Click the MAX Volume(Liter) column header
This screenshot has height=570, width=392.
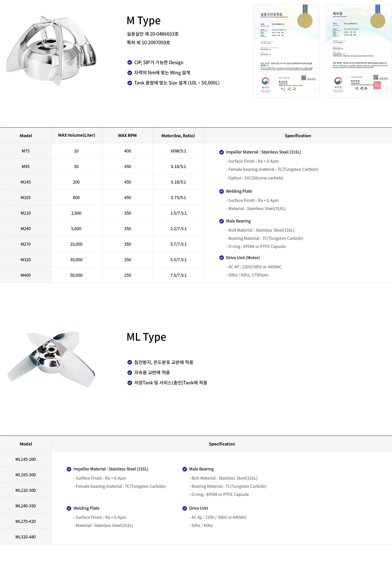[x=77, y=135]
